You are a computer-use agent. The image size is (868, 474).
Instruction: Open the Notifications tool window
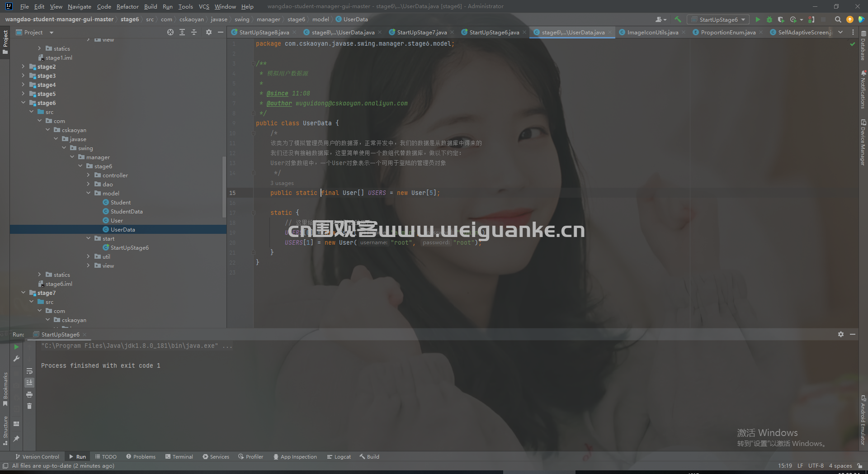point(863,90)
